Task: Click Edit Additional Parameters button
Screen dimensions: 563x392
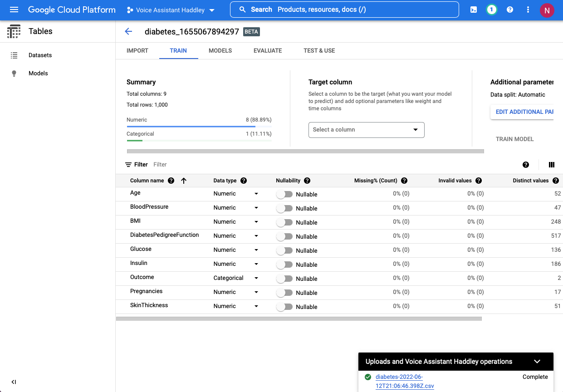Action: click(524, 112)
